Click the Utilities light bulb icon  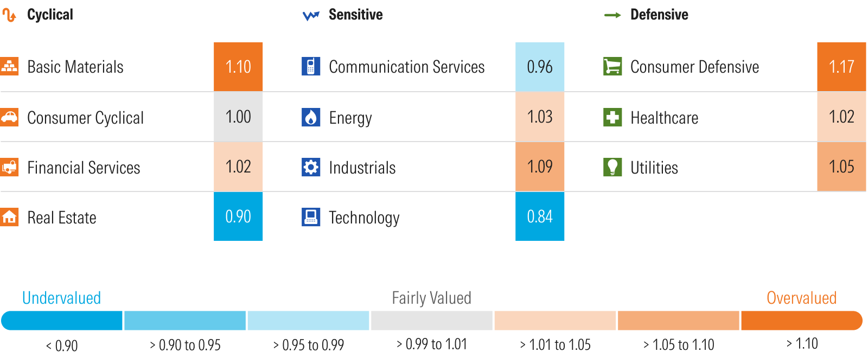[612, 167]
